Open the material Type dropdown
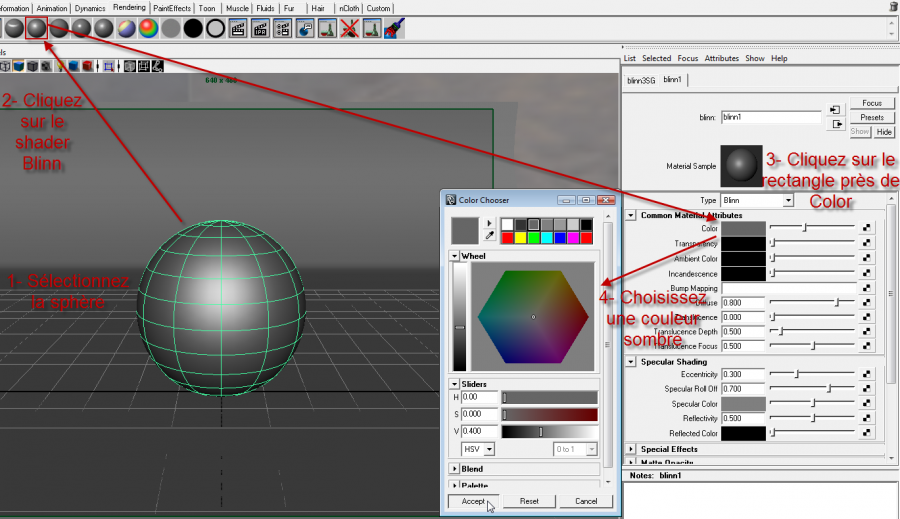Screen dimensions: 900x519 [756, 200]
